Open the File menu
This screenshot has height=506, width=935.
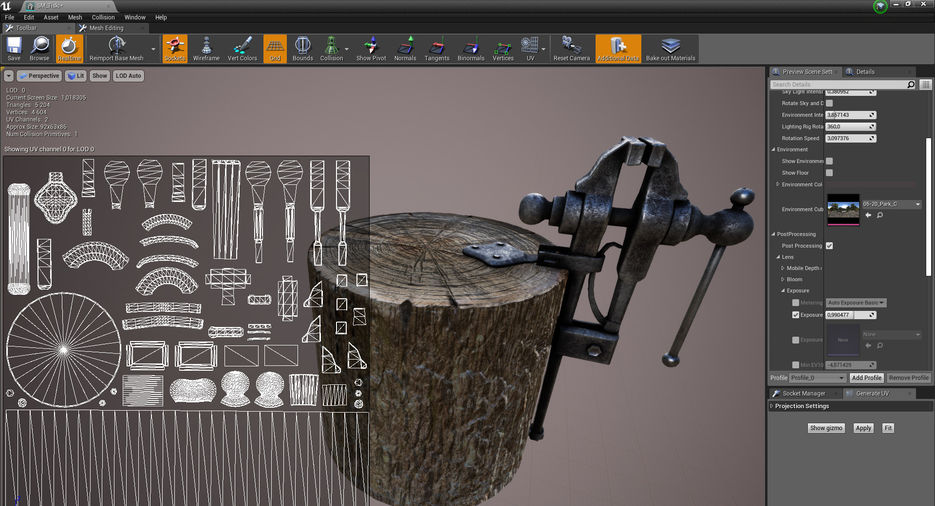click(10, 17)
